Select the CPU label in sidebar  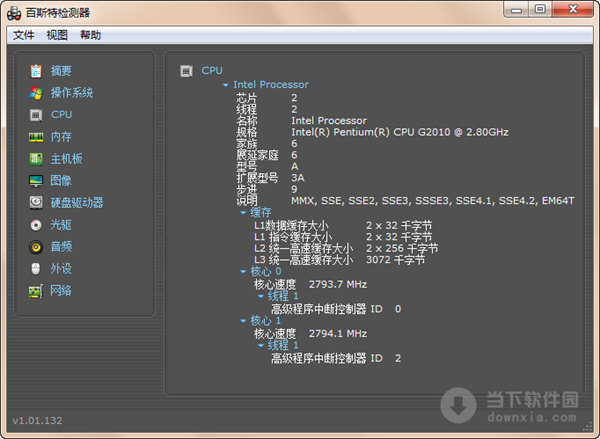click(x=62, y=114)
